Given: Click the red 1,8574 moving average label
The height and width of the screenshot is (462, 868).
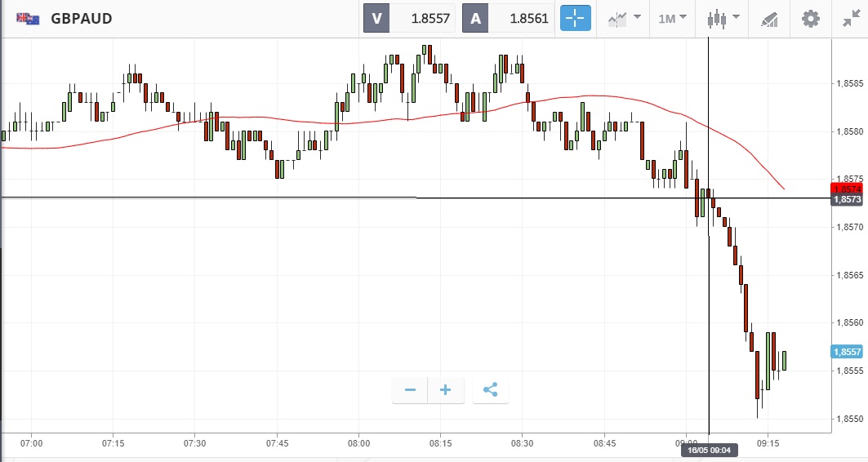Looking at the screenshot, I should tap(847, 189).
